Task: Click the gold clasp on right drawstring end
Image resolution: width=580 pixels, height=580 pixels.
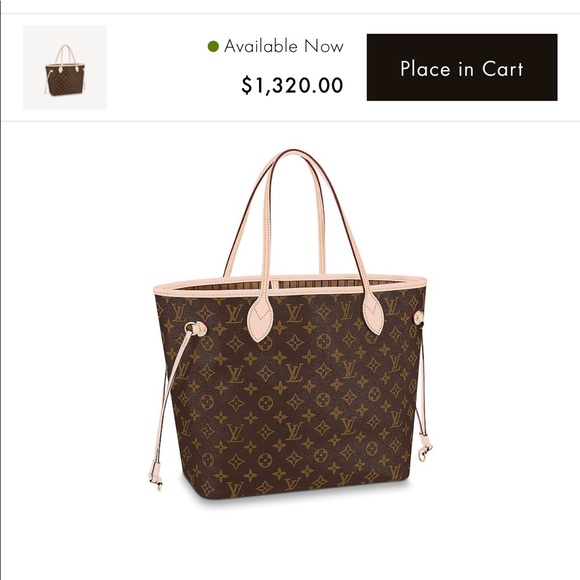Action: click(424, 454)
